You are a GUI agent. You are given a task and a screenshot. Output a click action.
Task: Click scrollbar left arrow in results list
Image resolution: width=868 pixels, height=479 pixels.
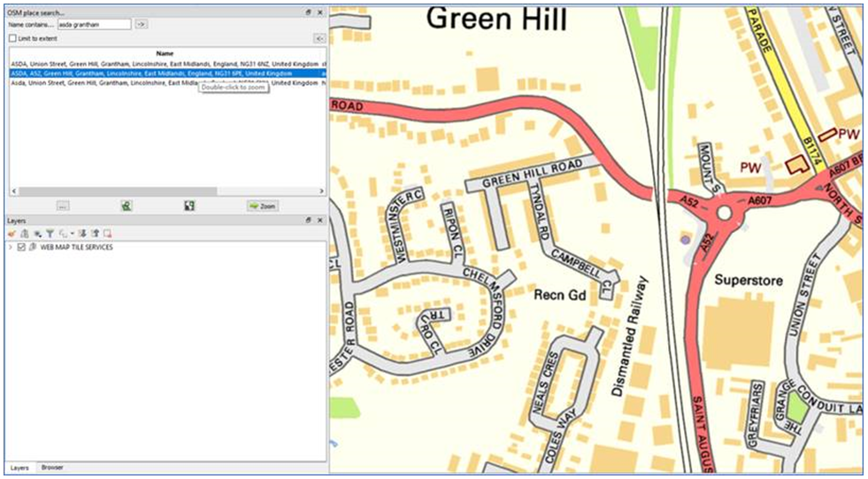click(12, 191)
